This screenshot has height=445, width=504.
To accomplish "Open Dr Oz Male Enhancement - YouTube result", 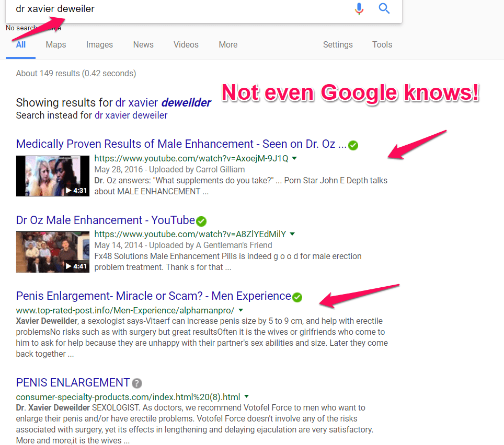I will tap(106, 220).
